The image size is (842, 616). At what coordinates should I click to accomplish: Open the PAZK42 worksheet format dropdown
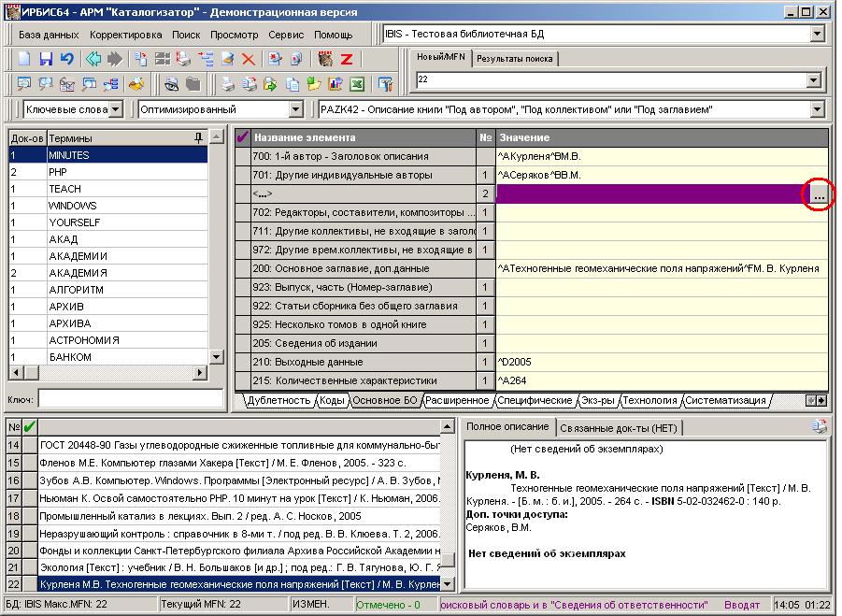pos(818,110)
